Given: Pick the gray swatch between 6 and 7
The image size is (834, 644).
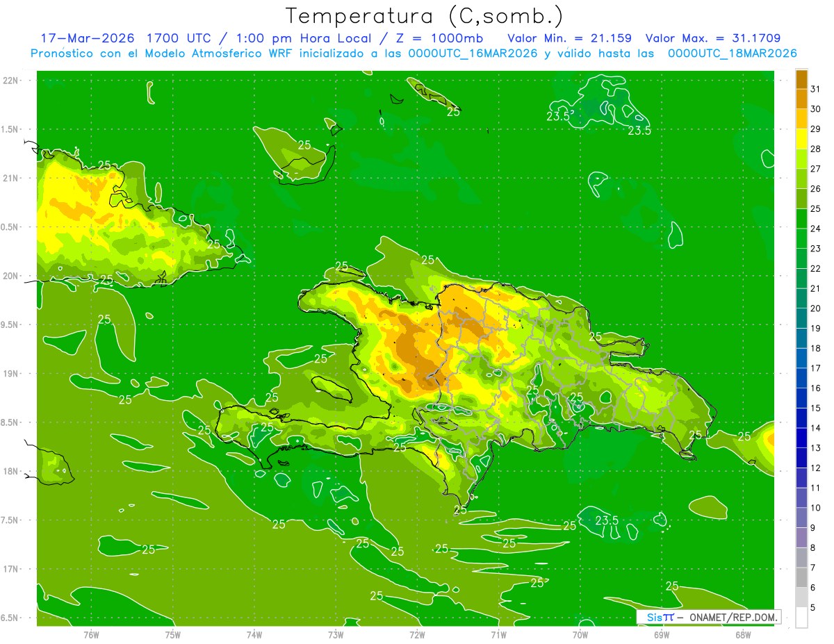Looking at the screenshot, I should click(801, 577).
